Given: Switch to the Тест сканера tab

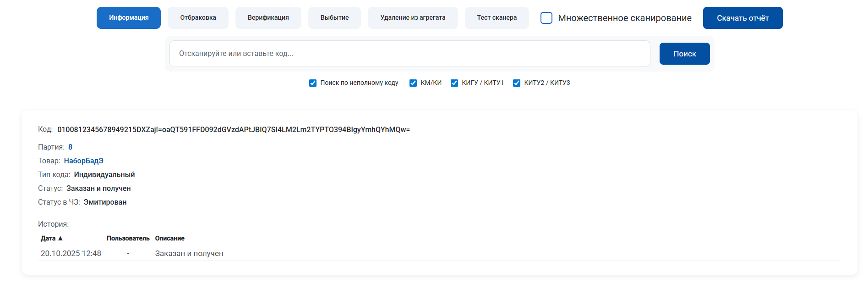Looking at the screenshot, I should tap(497, 18).
